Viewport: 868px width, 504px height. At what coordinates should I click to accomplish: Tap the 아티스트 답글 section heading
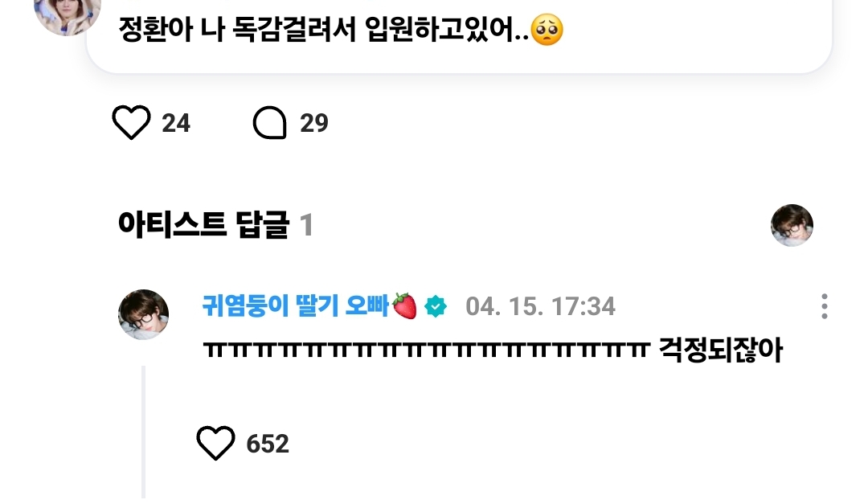203,225
